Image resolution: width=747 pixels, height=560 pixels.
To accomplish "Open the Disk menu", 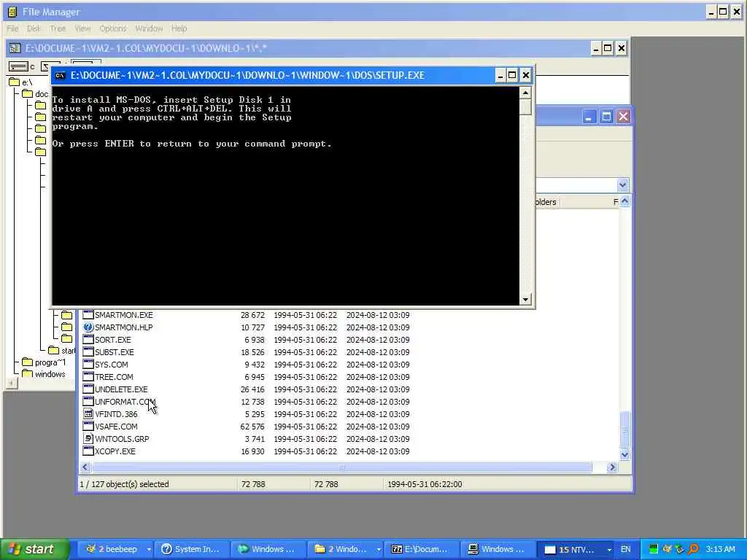I will [34, 28].
